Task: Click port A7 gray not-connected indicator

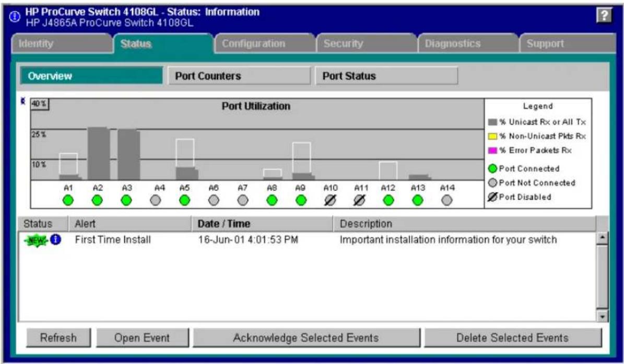Action: coord(243,201)
